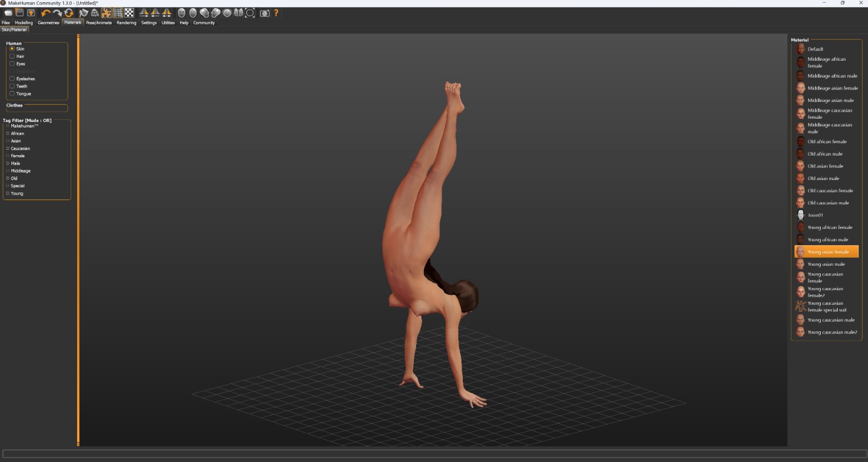Open help via orange question mark

(x=276, y=13)
